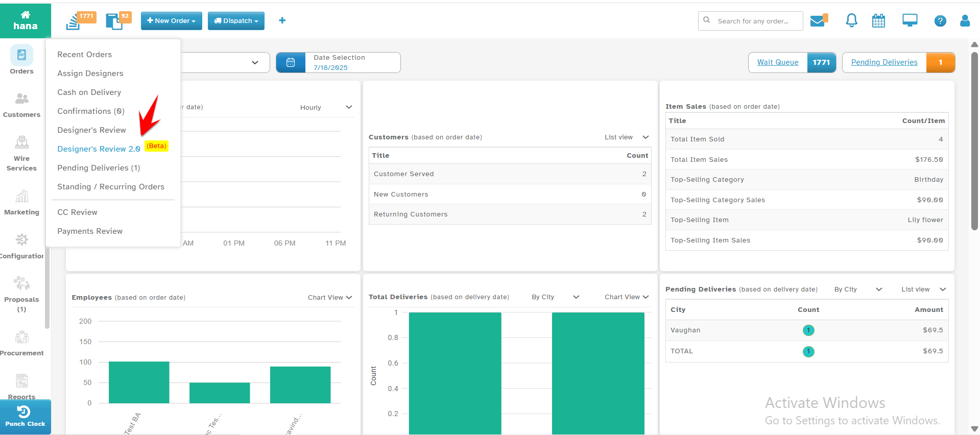The height and width of the screenshot is (435, 980).
Task: Open user profile icon
Action: tap(965, 20)
